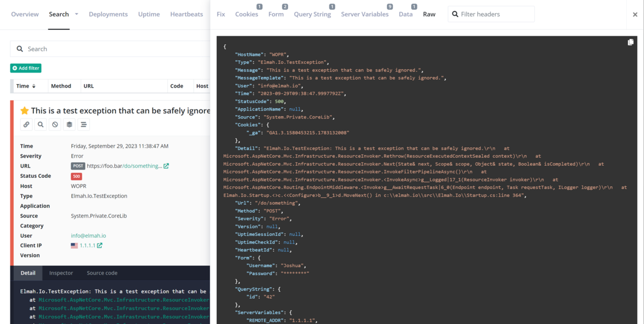Close the details panel with the X
The height and width of the screenshot is (324, 644).
635,14
